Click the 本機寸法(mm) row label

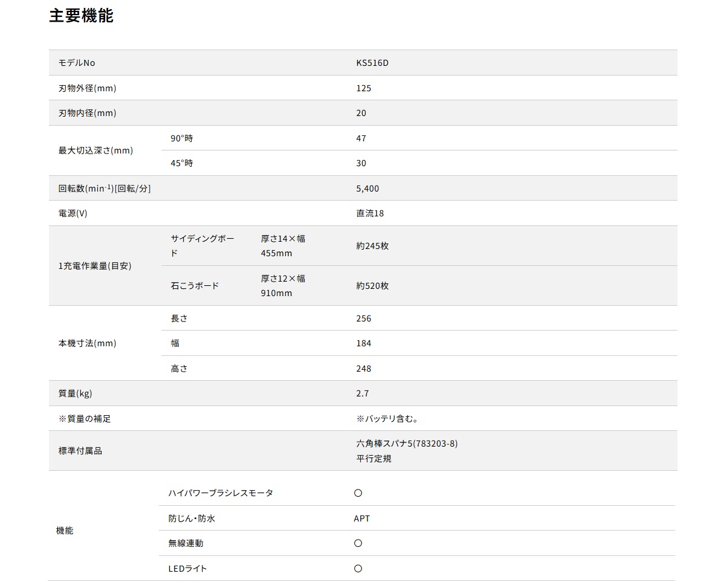(x=87, y=343)
